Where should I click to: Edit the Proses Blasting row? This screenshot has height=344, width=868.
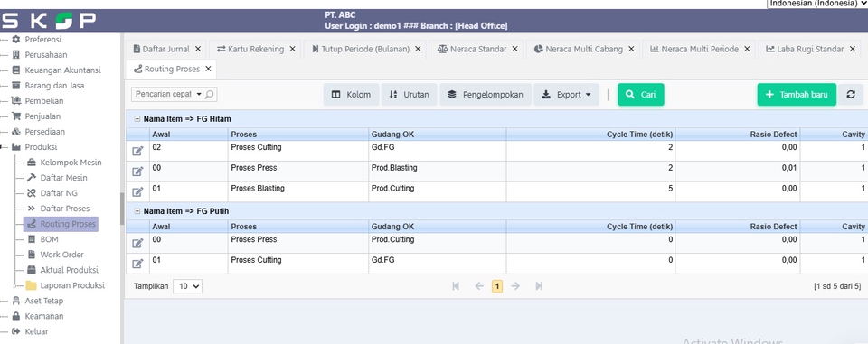point(137,192)
